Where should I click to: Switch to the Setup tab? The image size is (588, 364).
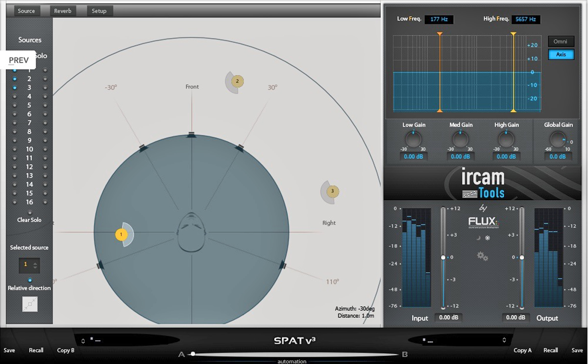99,11
